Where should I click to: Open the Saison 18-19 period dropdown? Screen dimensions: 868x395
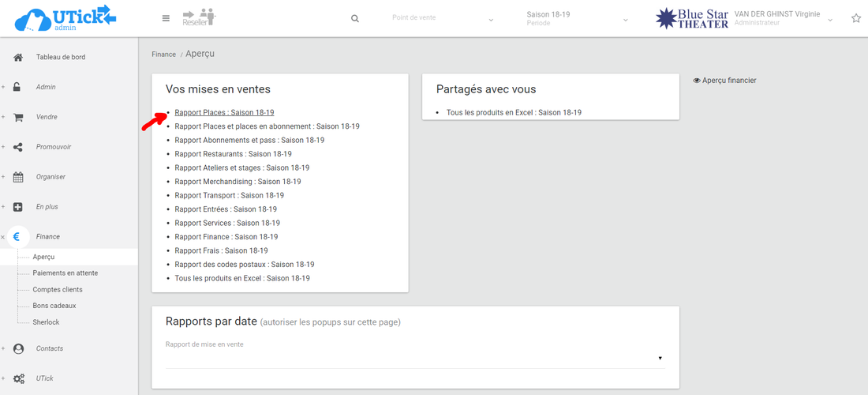click(x=576, y=18)
